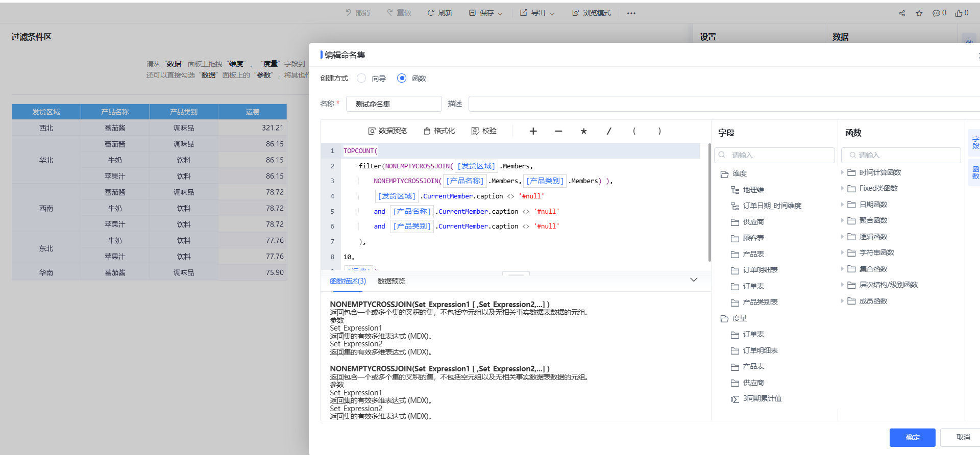Select 订单明细表 under 维度
Image resolution: width=980 pixels, height=455 pixels.
[754, 270]
